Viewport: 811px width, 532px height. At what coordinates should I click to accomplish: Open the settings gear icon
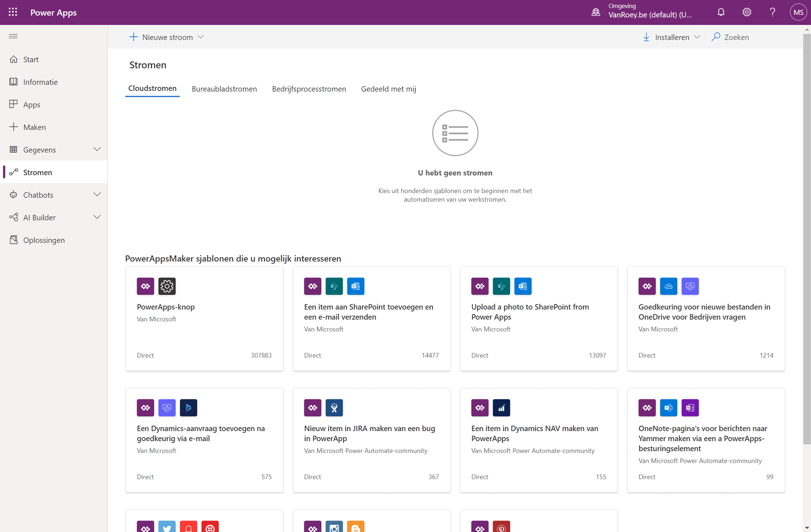[x=747, y=12]
